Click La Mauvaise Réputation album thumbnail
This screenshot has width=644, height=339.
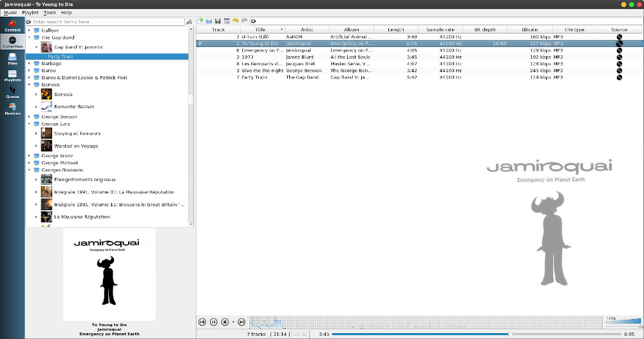(46, 217)
